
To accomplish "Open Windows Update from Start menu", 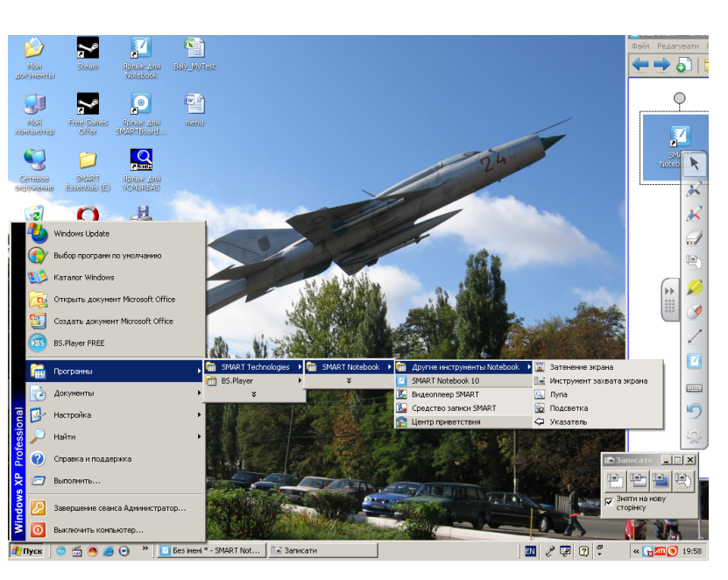I will [116, 234].
